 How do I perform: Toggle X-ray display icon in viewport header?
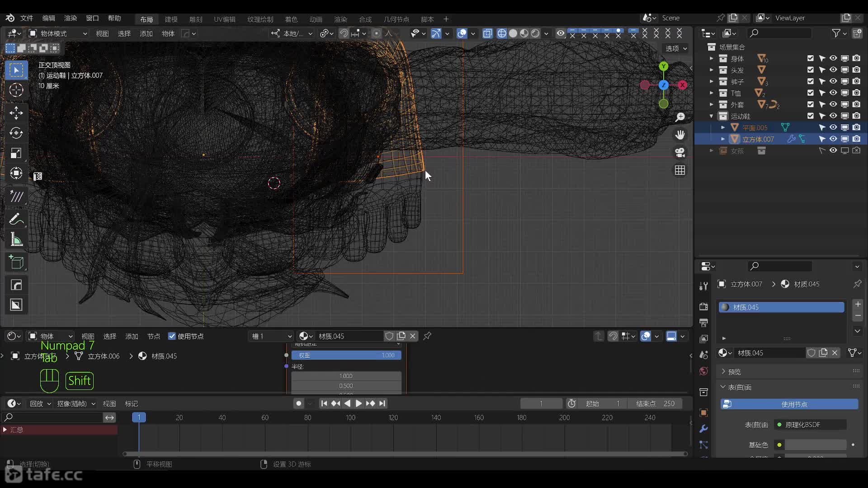click(x=487, y=33)
